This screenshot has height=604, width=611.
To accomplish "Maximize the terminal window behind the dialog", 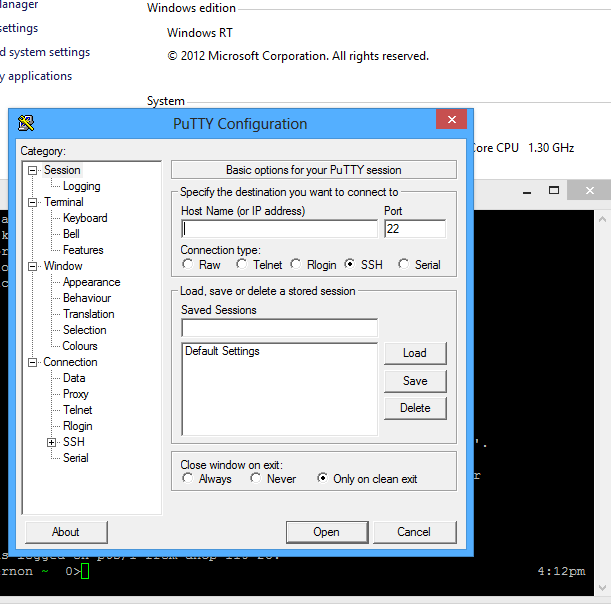I will pos(554,191).
